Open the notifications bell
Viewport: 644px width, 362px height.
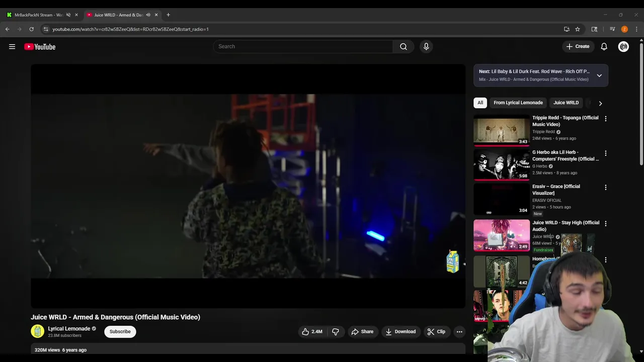tap(604, 46)
